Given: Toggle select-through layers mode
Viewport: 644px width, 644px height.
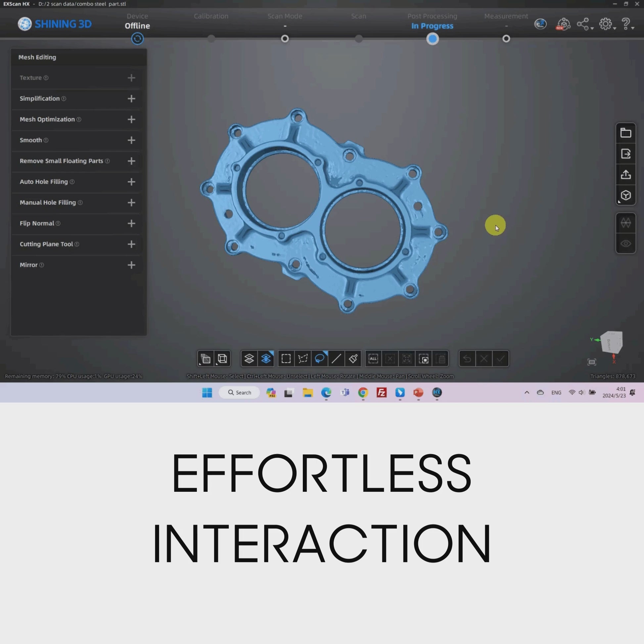Looking at the screenshot, I should point(266,359).
